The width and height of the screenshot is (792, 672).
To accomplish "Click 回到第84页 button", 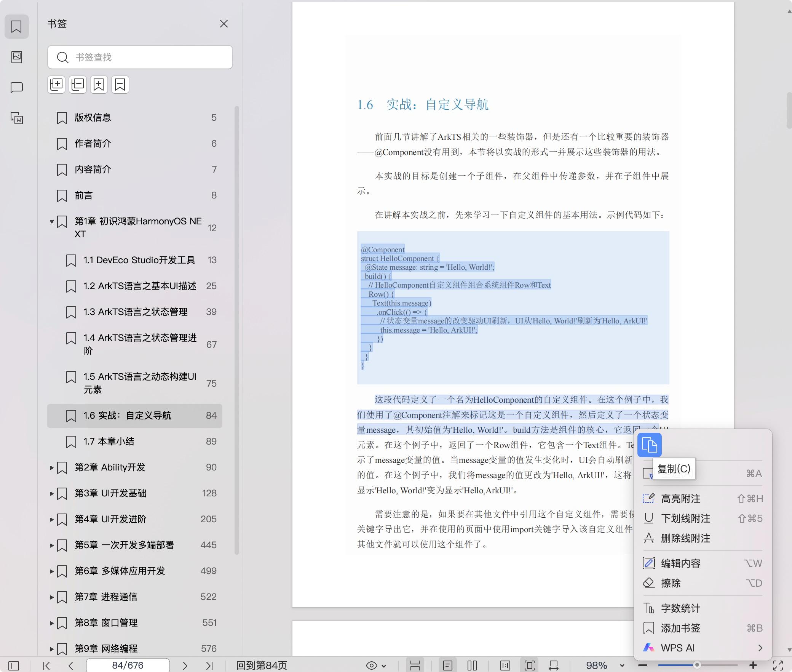I will point(261,666).
